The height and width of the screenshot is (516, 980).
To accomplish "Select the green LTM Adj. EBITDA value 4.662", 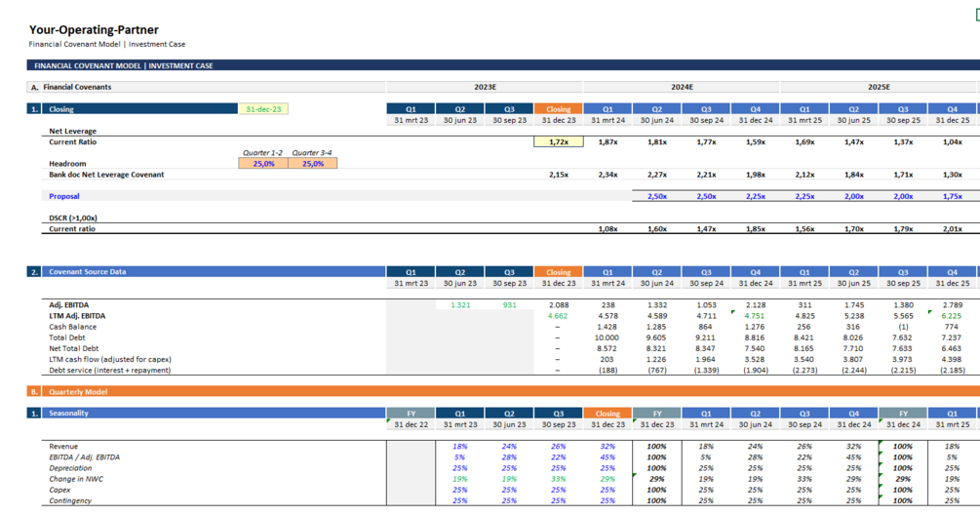I will click(x=558, y=316).
